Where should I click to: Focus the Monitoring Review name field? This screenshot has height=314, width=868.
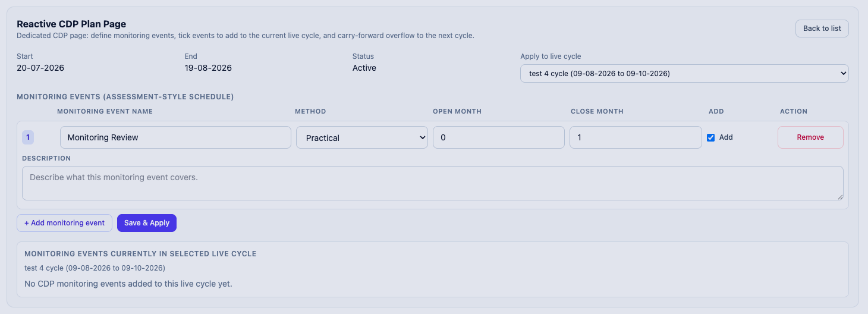tap(175, 137)
